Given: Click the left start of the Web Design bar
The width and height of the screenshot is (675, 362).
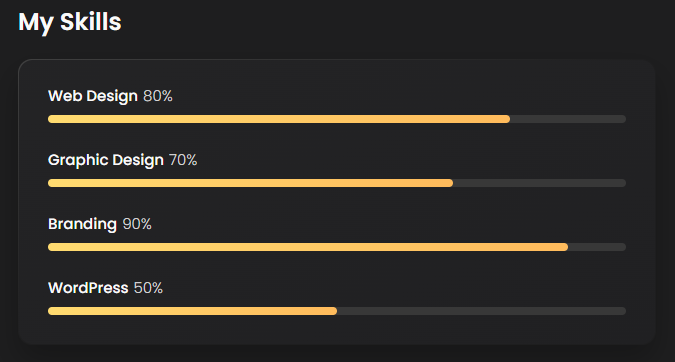Looking at the screenshot, I should pos(51,119).
